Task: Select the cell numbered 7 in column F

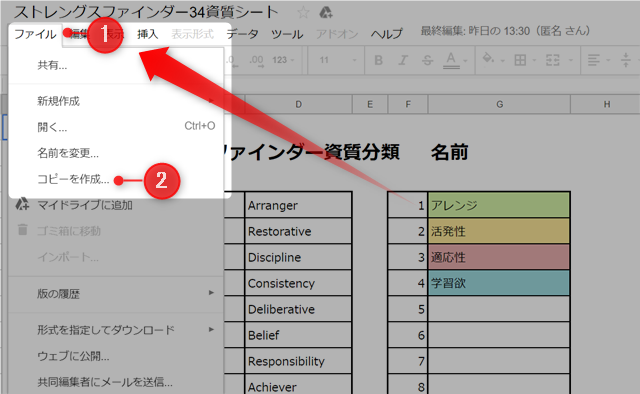Action: [408, 361]
